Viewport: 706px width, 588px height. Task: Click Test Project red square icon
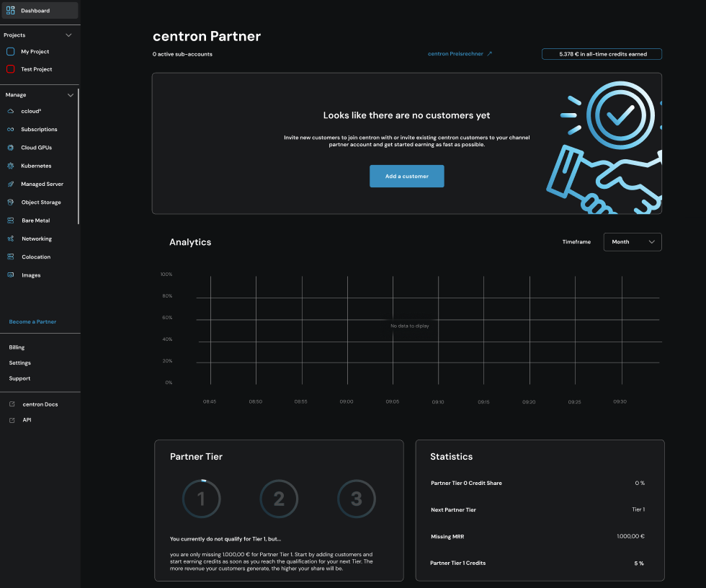coord(10,69)
